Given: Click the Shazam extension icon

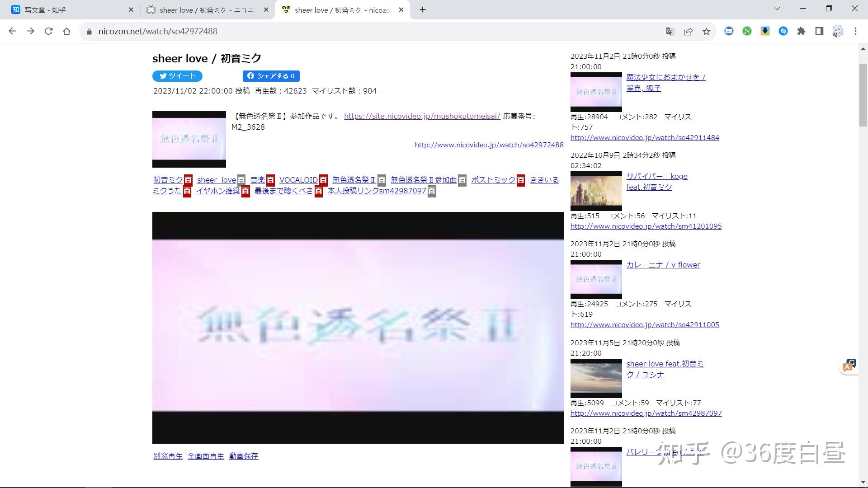Looking at the screenshot, I should (x=783, y=31).
